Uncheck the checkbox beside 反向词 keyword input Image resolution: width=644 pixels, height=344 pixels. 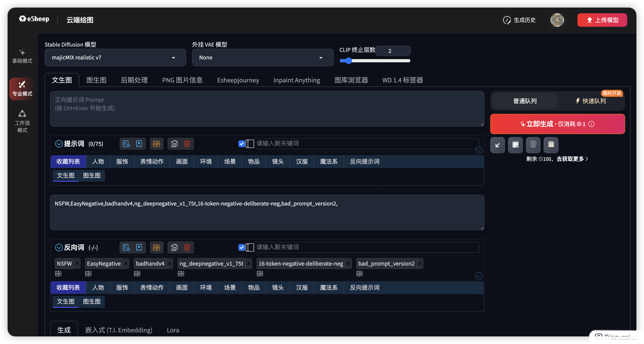pos(241,247)
